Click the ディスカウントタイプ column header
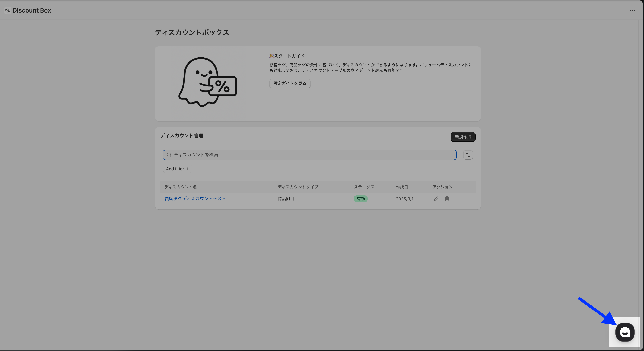644x351 pixels. coord(298,187)
